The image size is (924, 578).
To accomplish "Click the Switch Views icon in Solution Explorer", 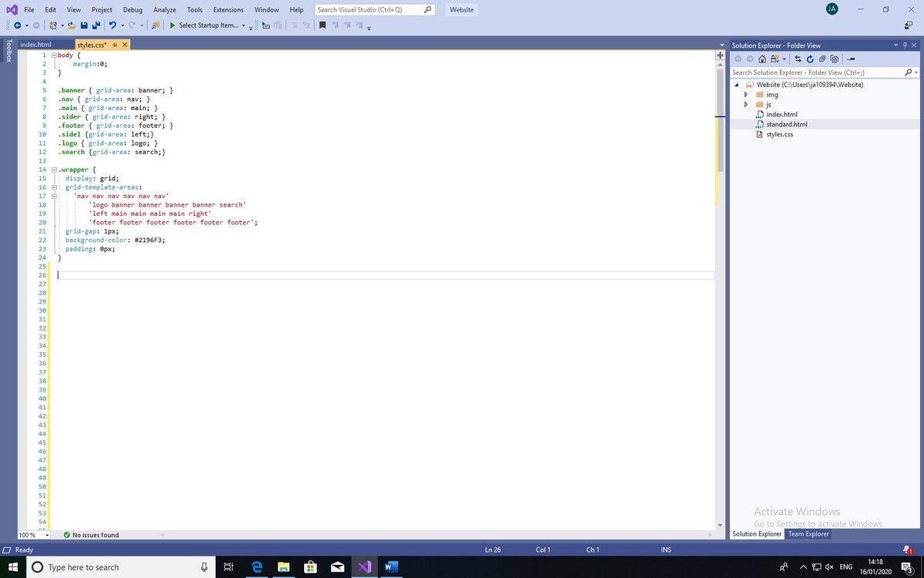I will (x=775, y=59).
